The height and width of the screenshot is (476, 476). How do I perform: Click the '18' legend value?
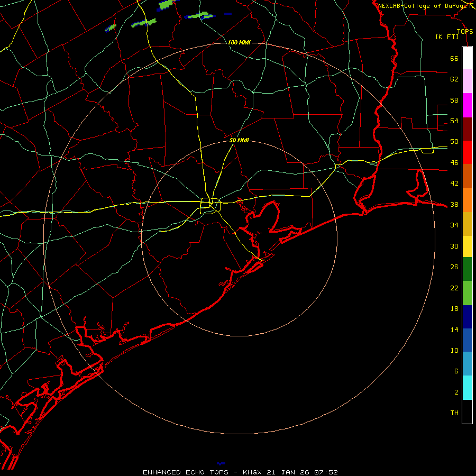point(454,309)
